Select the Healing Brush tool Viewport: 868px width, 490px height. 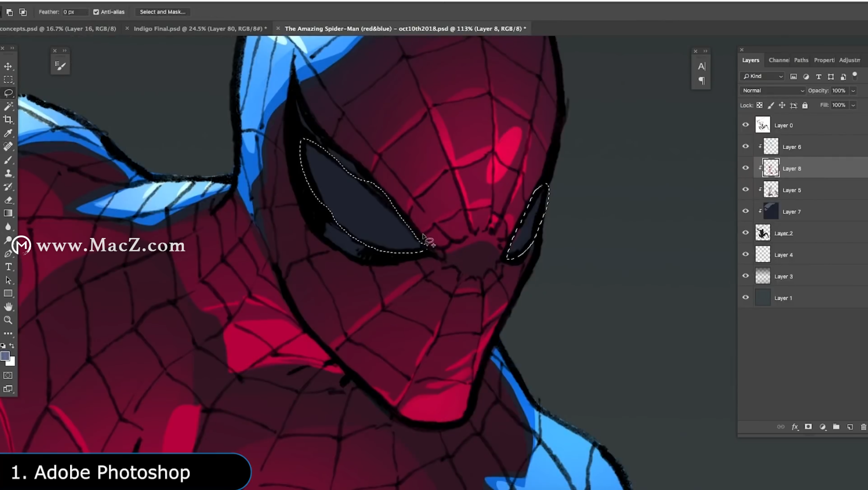point(8,147)
